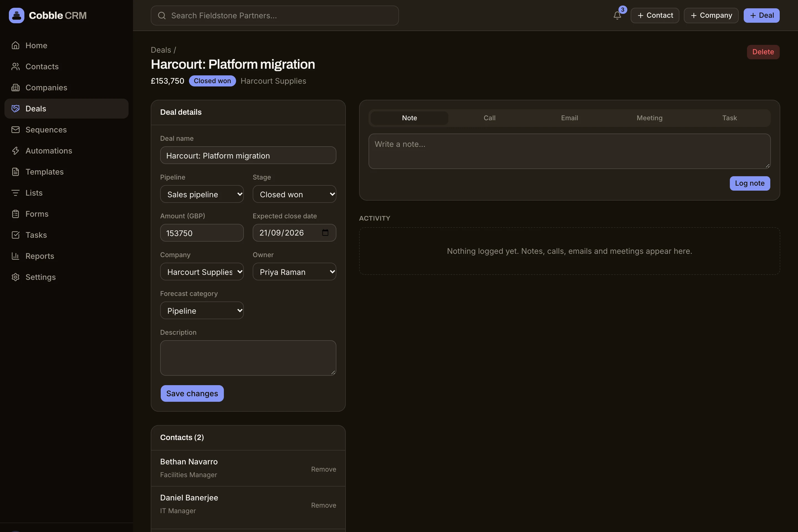Switch to the Call tab
This screenshot has height=532, width=798.
pos(489,118)
